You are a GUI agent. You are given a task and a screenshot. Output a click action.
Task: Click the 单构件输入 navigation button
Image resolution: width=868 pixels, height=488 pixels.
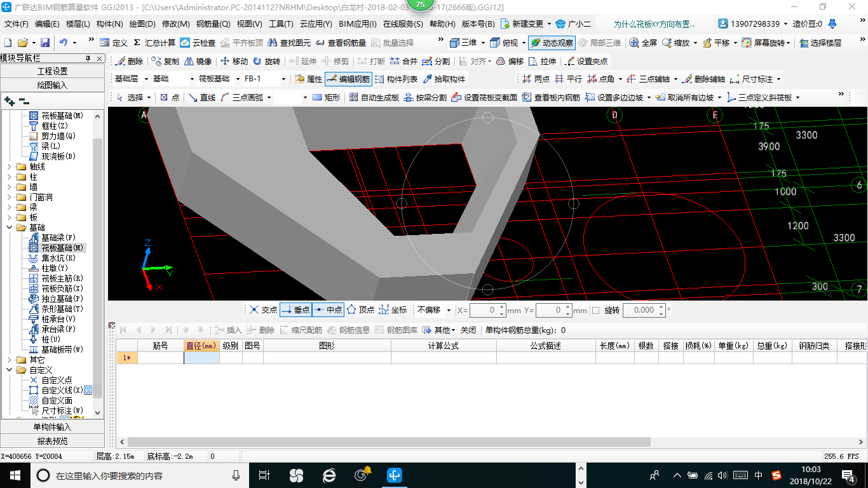click(x=52, y=427)
